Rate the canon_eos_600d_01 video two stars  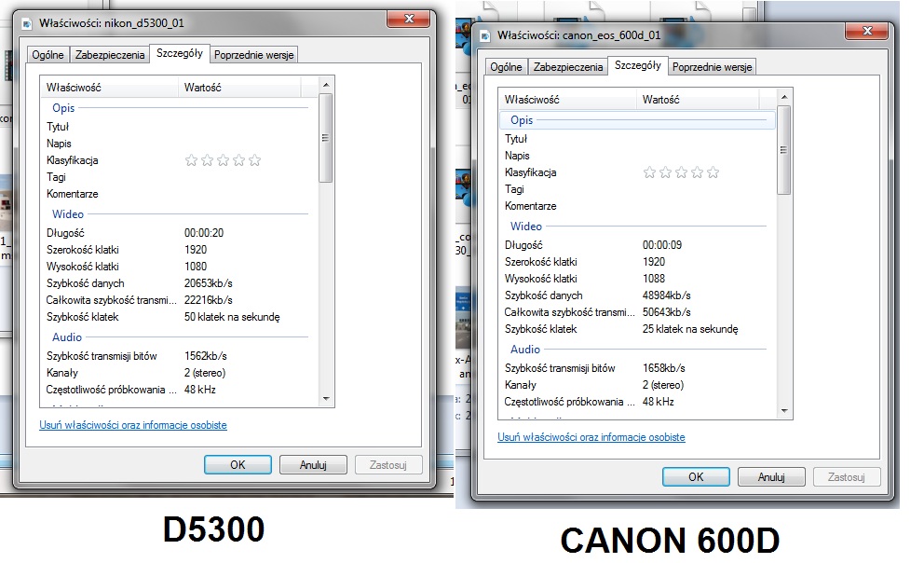point(665,172)
